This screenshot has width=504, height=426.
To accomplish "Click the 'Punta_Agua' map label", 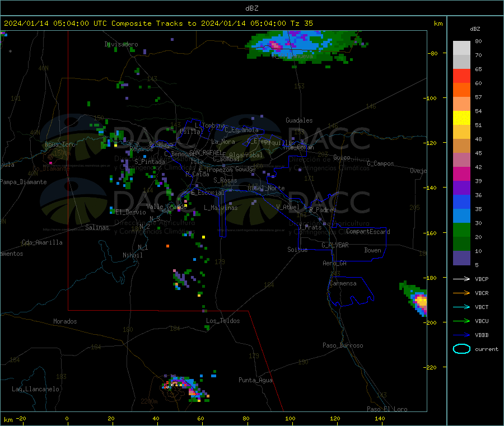I will pyautogui.click(x=255, y=380).
